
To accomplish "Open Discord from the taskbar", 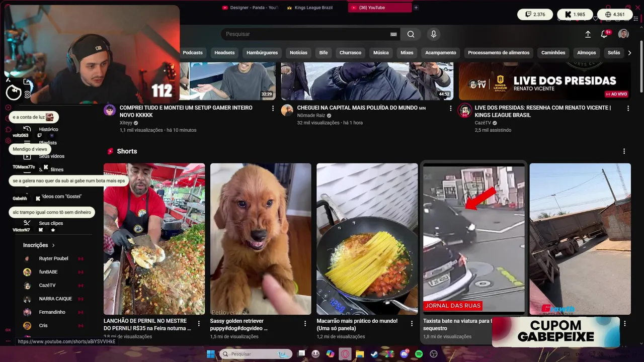I will point(404,354).
